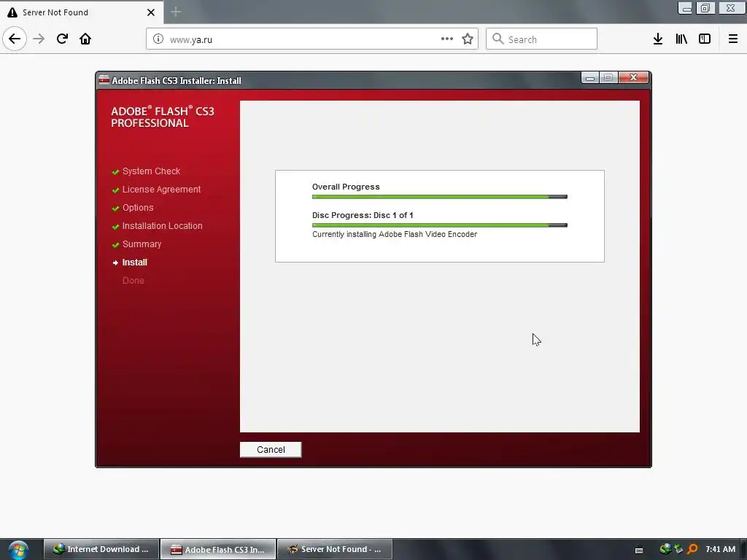Open the browser hamburger menu
Viewport: 747px width, 560px height.
click(733, 39)
